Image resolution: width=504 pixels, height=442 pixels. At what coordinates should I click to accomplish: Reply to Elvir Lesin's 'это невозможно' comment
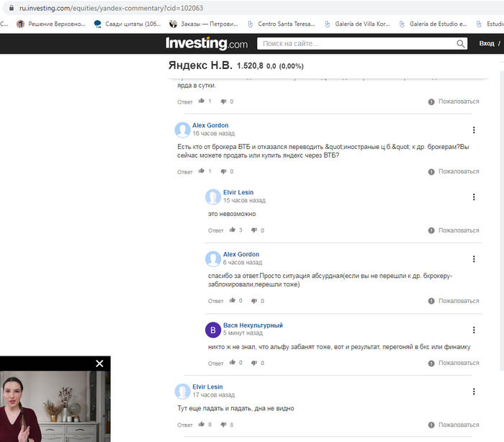216,231
